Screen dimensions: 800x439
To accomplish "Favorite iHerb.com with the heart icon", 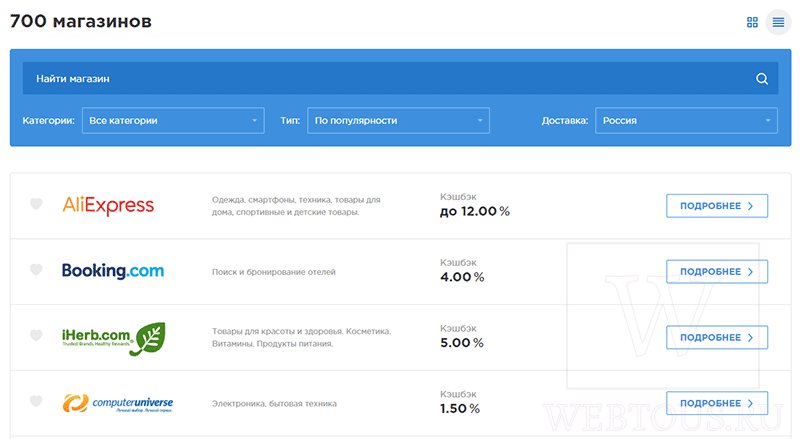I will (x=36, y=335).
